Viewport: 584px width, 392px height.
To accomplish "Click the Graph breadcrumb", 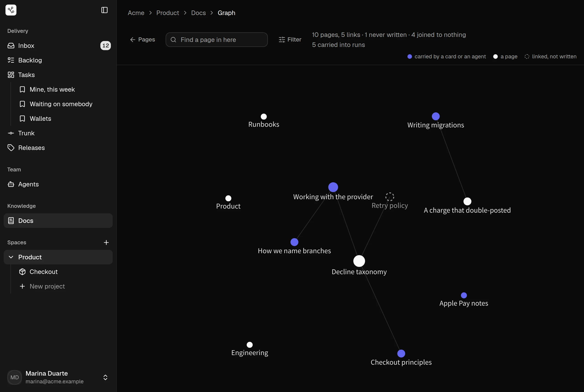I will 226,13.
